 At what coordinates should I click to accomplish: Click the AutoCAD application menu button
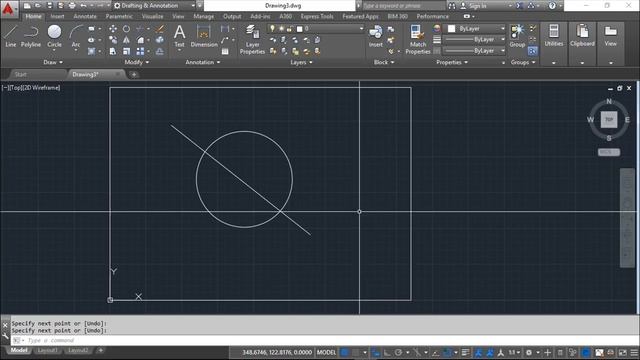[9, 9]
